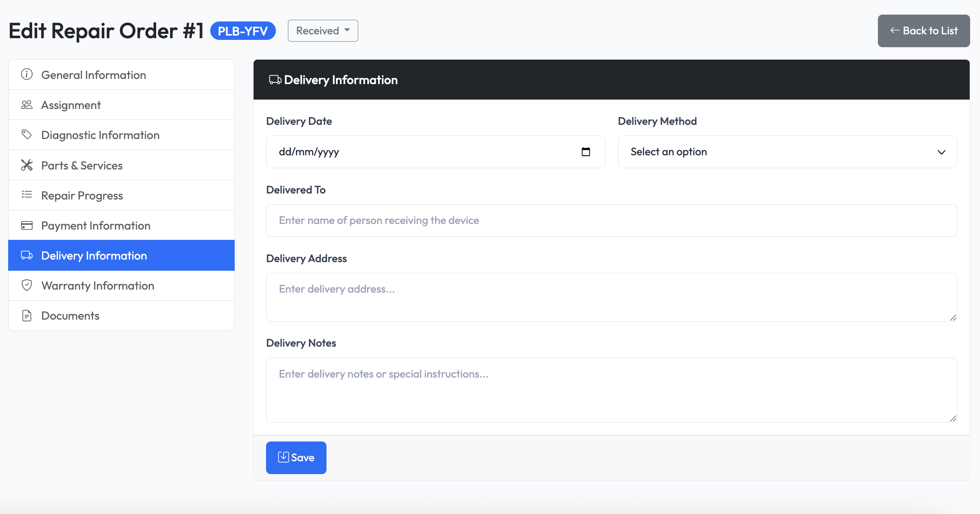The image size is (980, 514).
Task: Select the info icon beside General Information
Action: coord(27,74)
